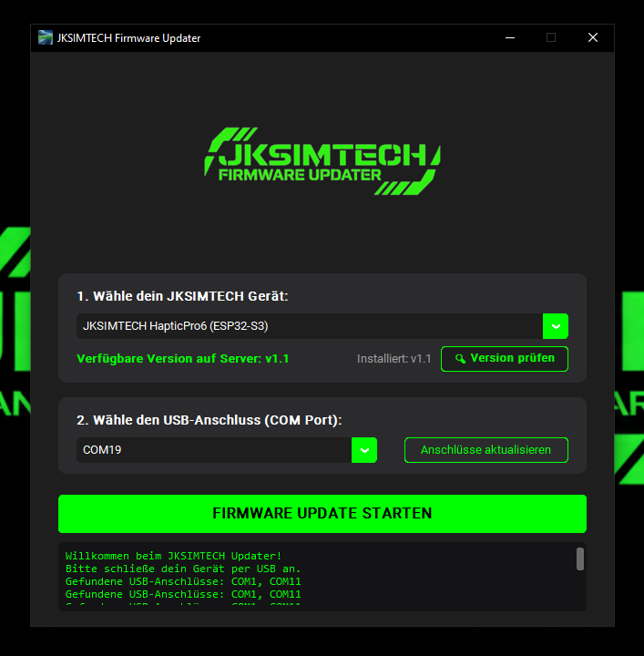Click the 'Verfügbare Version auf Server: v1.1' text
Screen dimensions: 644x656
click(x=183, y=359)
